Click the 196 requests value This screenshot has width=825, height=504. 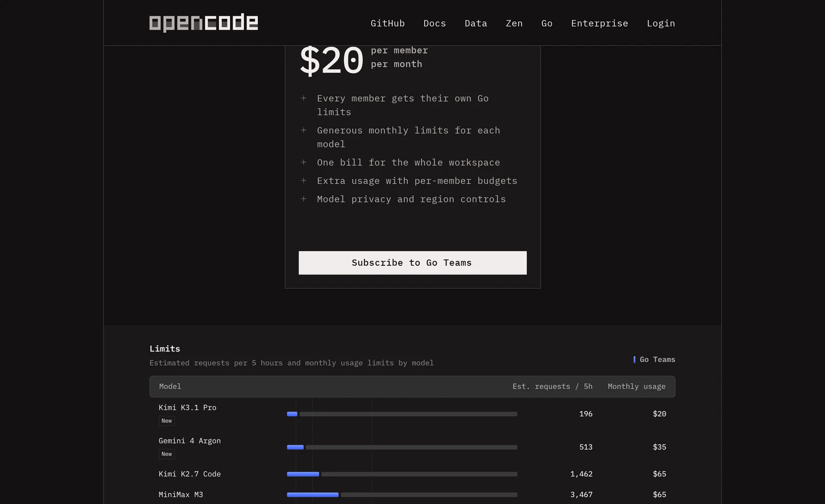tap(586, 414)
